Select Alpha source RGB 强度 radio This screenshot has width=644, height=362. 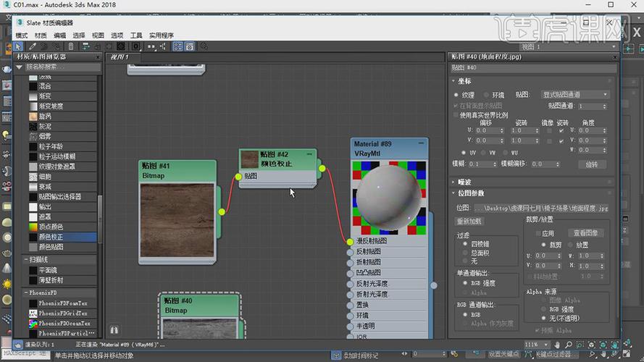click(x=543, y=309)
